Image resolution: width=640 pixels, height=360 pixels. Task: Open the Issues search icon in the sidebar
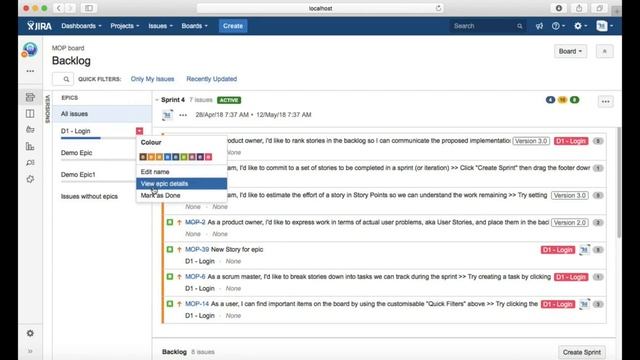pos(30,162)
